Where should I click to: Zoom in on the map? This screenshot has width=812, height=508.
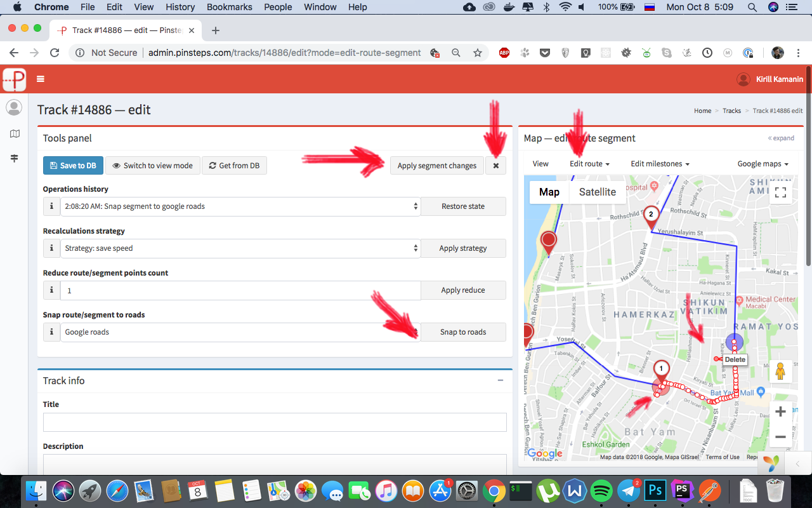(781, 411)
